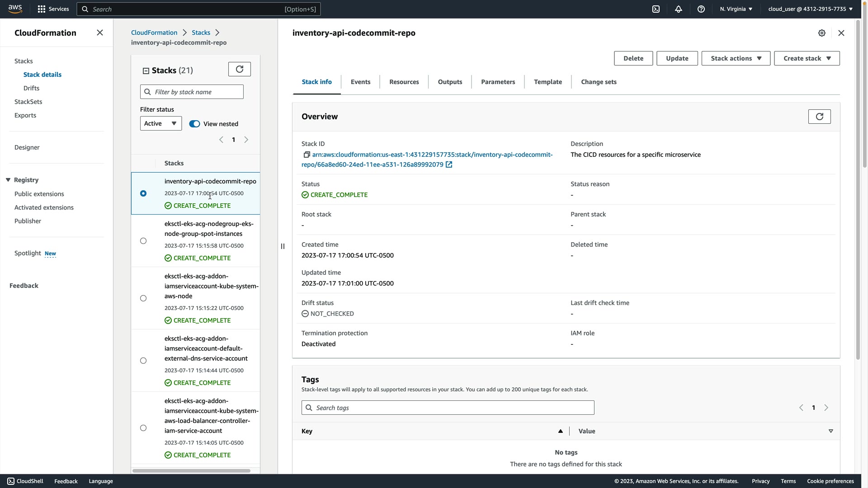Screen dimensions: 868x488
Task: Open the Services grid menu
Action: tap(42, 9)
